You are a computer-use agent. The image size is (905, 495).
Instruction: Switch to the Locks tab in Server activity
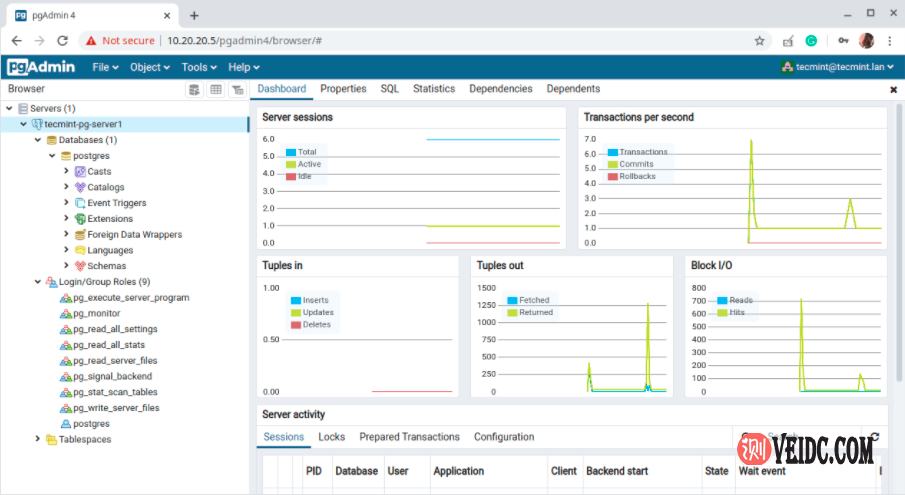(x=331, y=437)
